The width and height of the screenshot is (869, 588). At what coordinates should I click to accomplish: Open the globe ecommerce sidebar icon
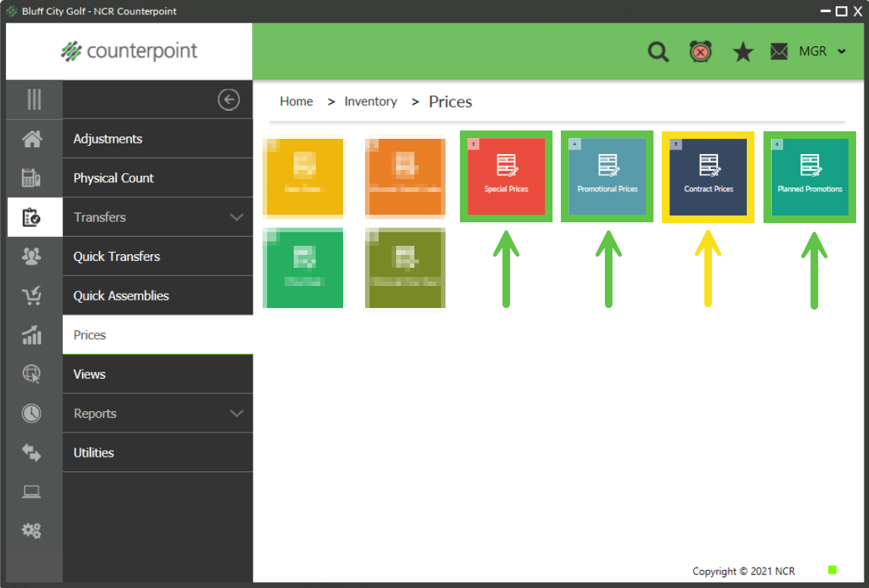pos(32,374)
